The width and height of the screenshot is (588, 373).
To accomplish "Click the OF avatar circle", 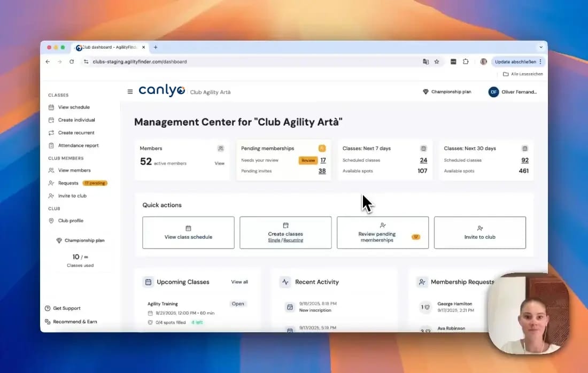I will click(493, 92).
